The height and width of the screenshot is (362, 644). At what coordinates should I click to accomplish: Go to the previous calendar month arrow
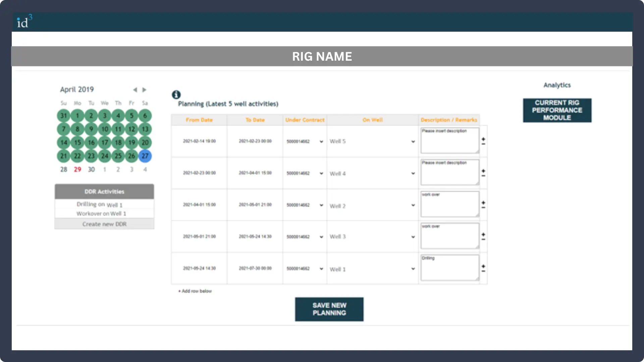pyautogui.click(x=135, y=90)
